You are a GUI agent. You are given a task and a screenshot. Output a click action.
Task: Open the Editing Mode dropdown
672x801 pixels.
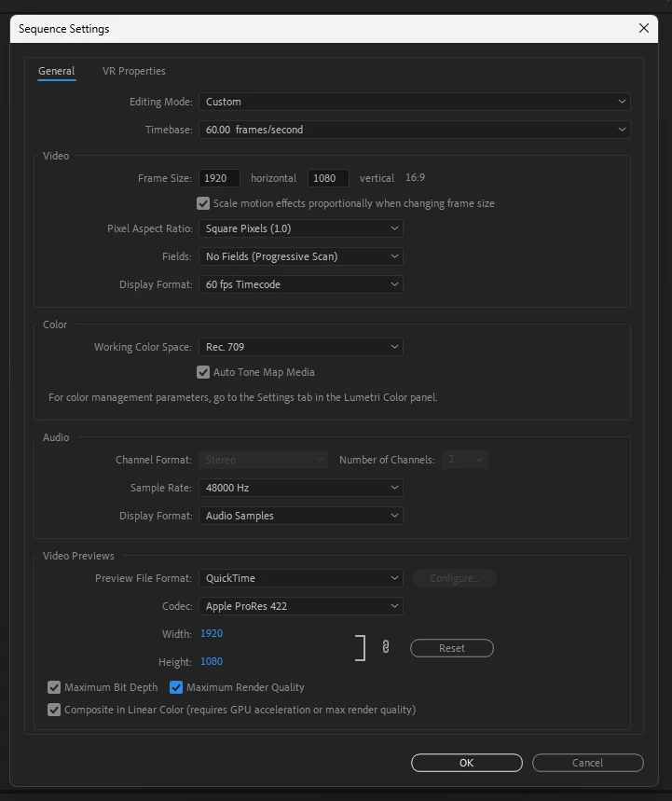coord(414,102)
